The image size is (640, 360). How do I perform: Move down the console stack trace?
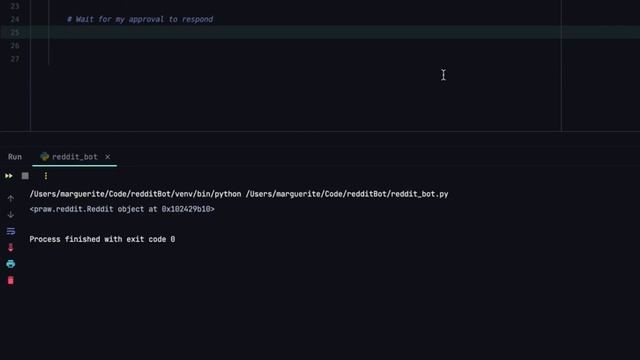tap(11, 215)
